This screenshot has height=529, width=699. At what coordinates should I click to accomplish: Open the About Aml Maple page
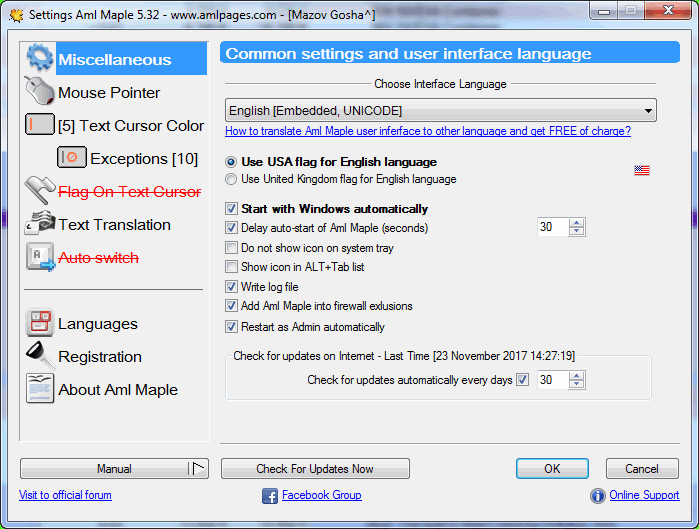point(118,390)
